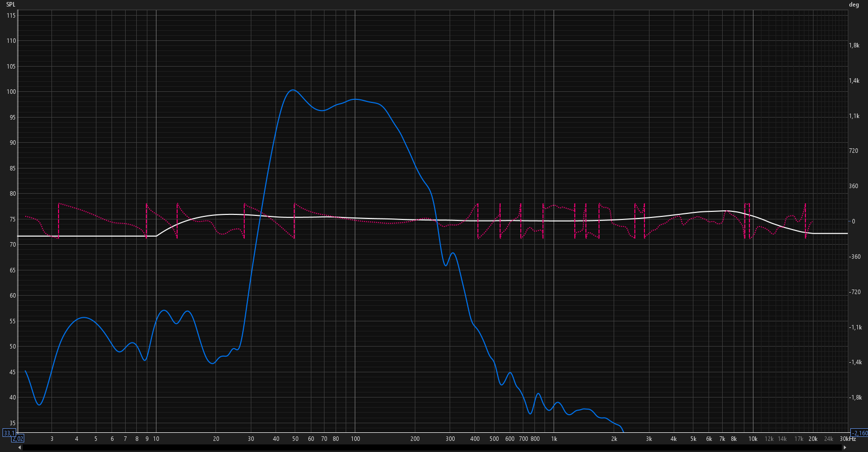Click the -360 tick on the deg axis
The image size is (868, 452).
tap(855, 257)
